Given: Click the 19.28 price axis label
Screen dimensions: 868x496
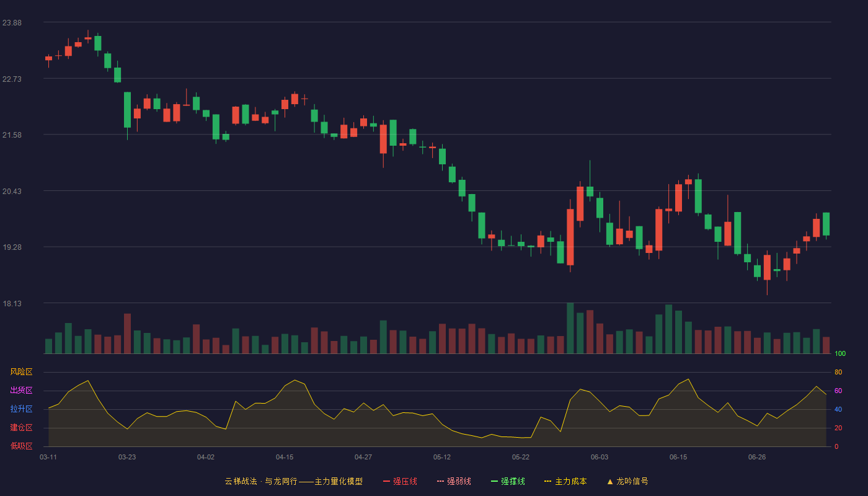Looking at the screenshot, I should coord(12,247).
